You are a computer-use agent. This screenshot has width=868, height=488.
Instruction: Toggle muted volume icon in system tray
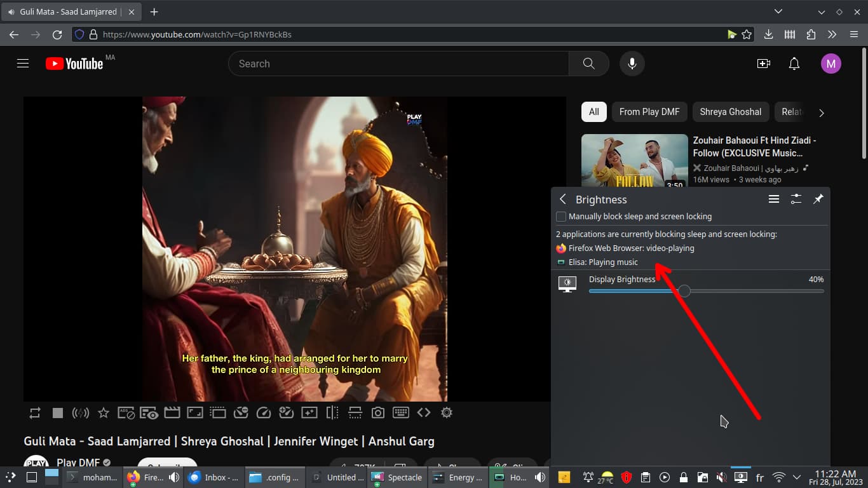click(721, 477)
